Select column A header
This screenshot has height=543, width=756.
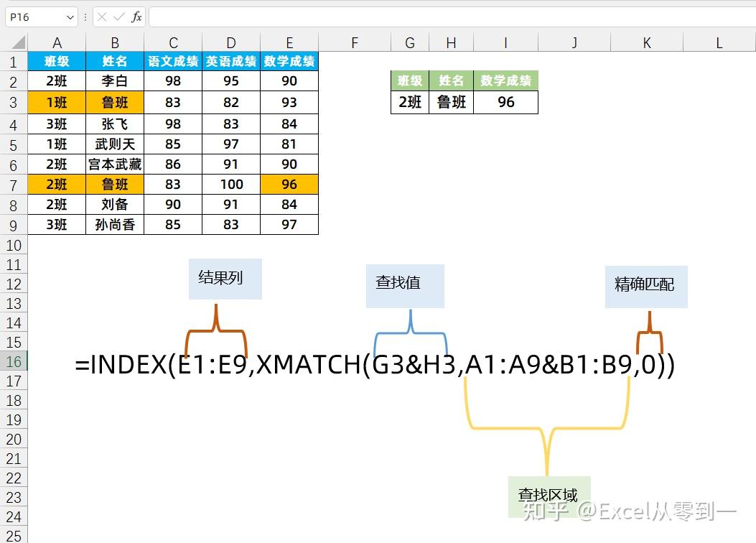point(57,42)
